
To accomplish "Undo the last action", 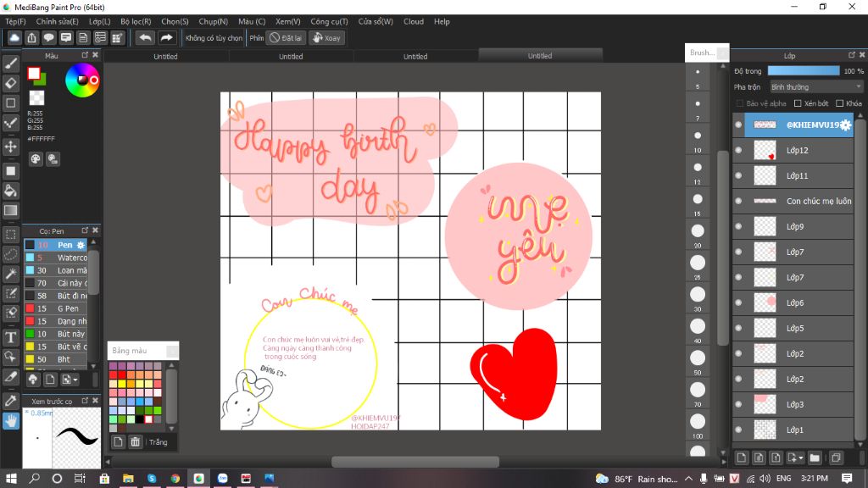I will pyautogui.click(x=145, y=37).
